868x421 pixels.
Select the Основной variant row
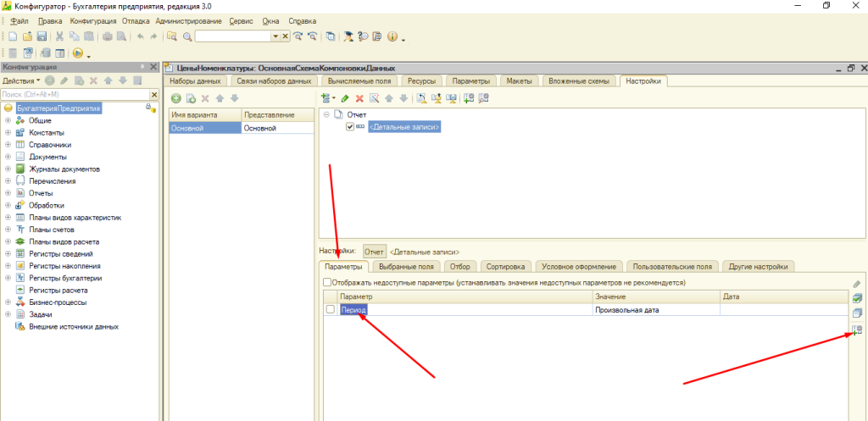tap(204, 128)
